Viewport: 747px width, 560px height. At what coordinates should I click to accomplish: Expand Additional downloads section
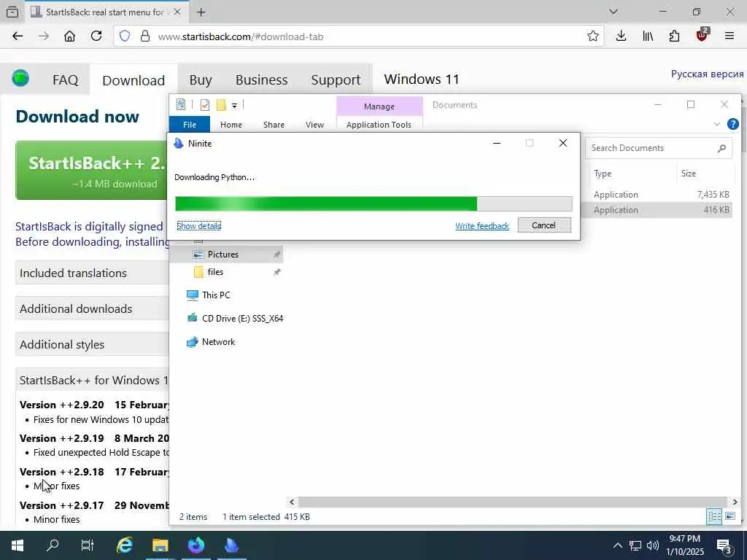92,308
